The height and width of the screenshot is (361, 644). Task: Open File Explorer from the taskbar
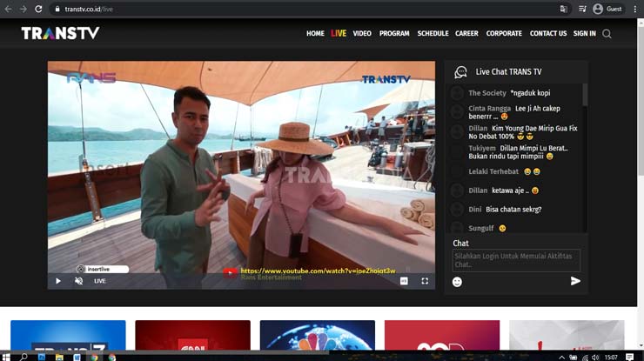click(59, 357)
